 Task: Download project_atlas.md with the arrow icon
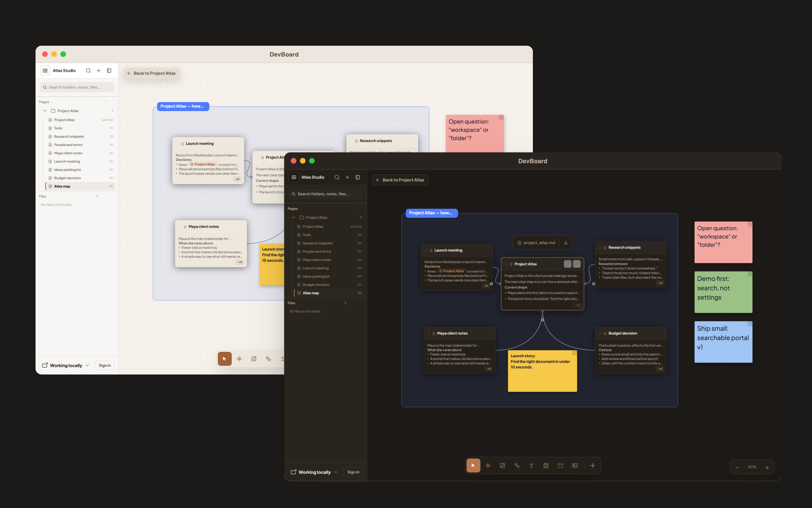point(565,242)
